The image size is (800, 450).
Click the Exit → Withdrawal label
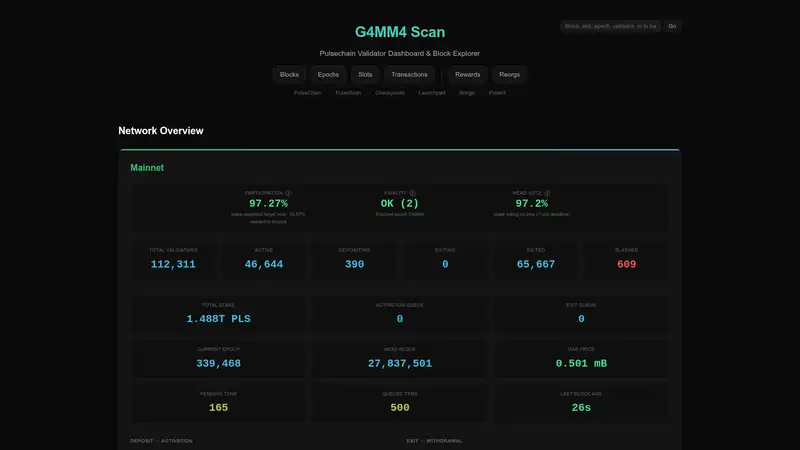click(x=434, y=441)
